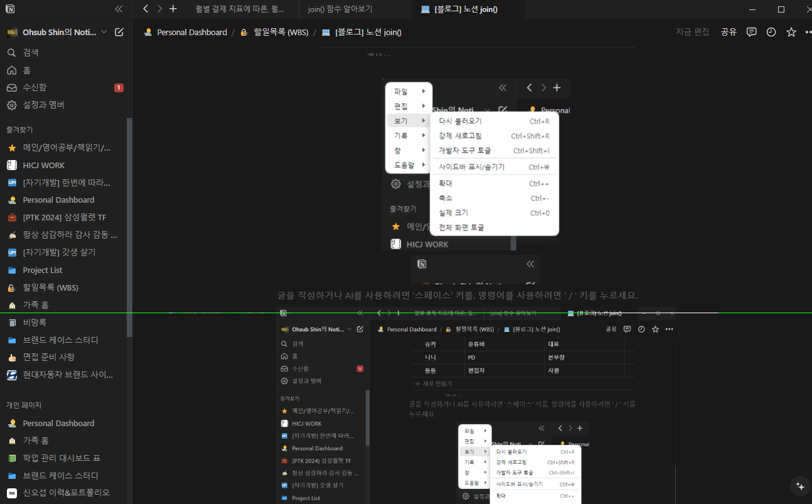Go to 할일목록 (WBS) in the breadcrumb
The height and width of the screenshot is (504, 812).
[274, 32]
